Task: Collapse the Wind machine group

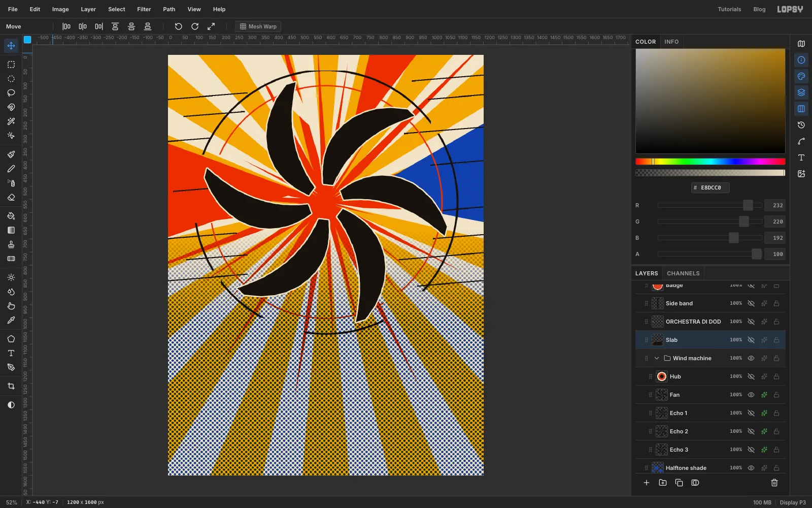Action: click(657, 358)
